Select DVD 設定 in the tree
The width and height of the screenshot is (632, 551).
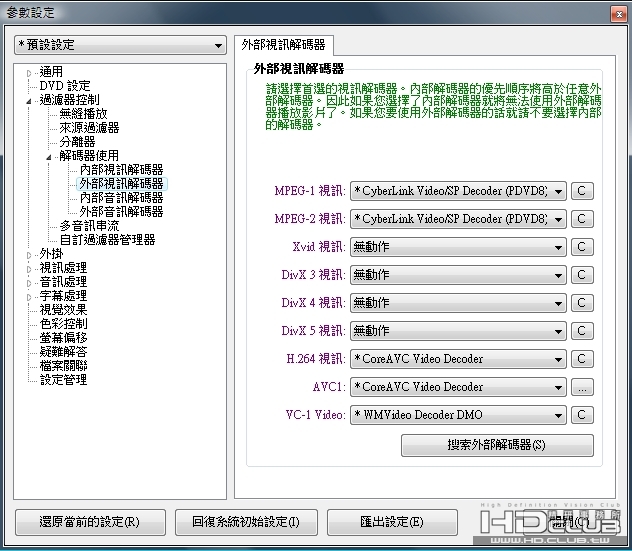tap(64, 86)
